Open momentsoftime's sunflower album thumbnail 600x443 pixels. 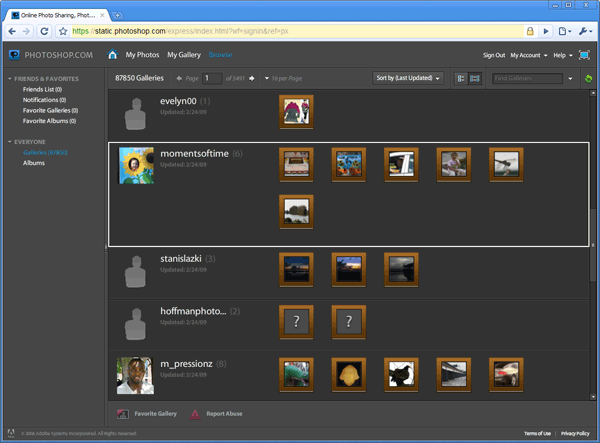point(349,165)
